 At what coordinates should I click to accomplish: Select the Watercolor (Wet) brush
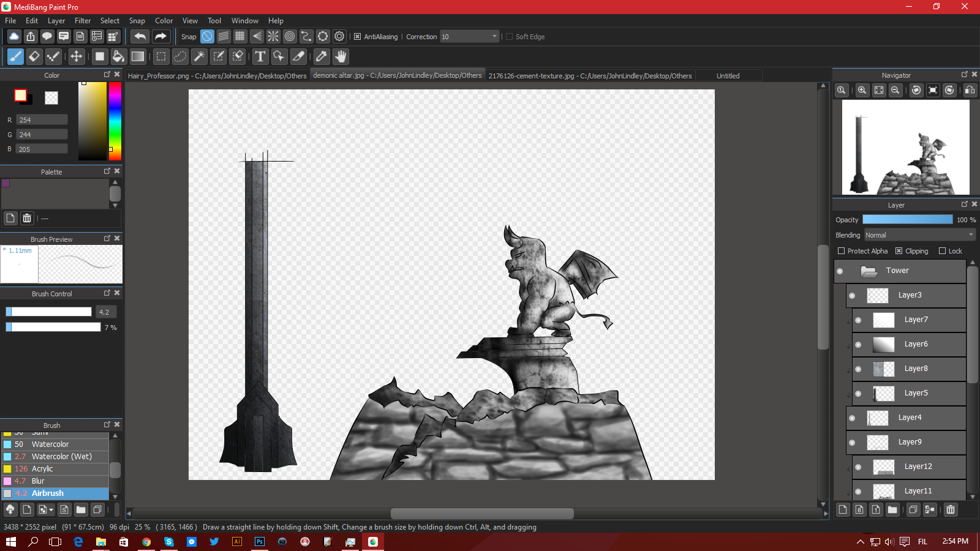coord(55,457)
